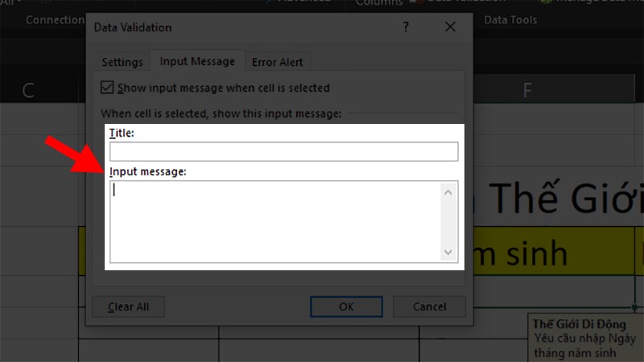Uncheck Show input message when cell is selected
The height and width of the screenshot is (362, 644).
(107, 88)
